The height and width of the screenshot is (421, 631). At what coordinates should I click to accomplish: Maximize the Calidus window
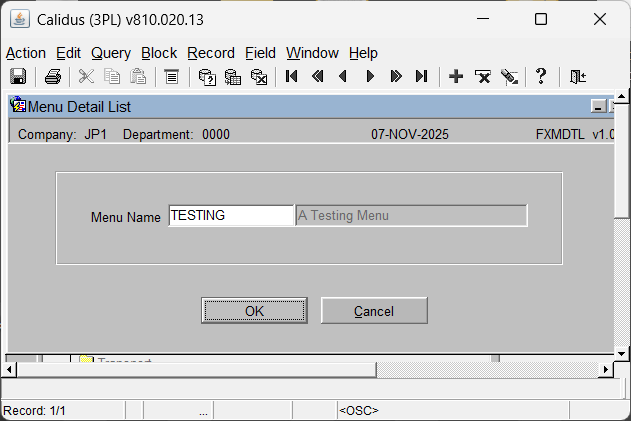540,19
